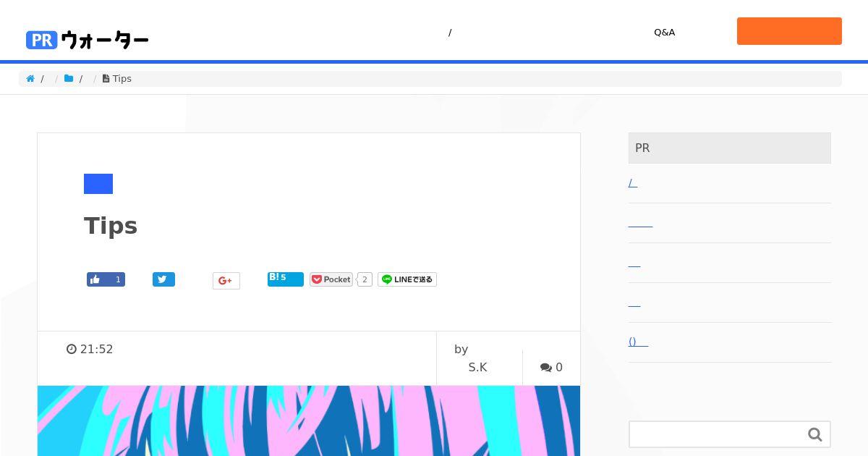Open the blue category tag above the title
The height and width of the screenshot is (456, 868).
[x=98, y=184]
